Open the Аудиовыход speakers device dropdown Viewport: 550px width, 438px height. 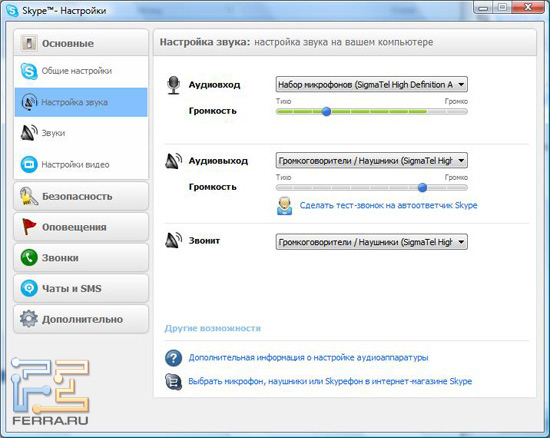coord(371,161)
